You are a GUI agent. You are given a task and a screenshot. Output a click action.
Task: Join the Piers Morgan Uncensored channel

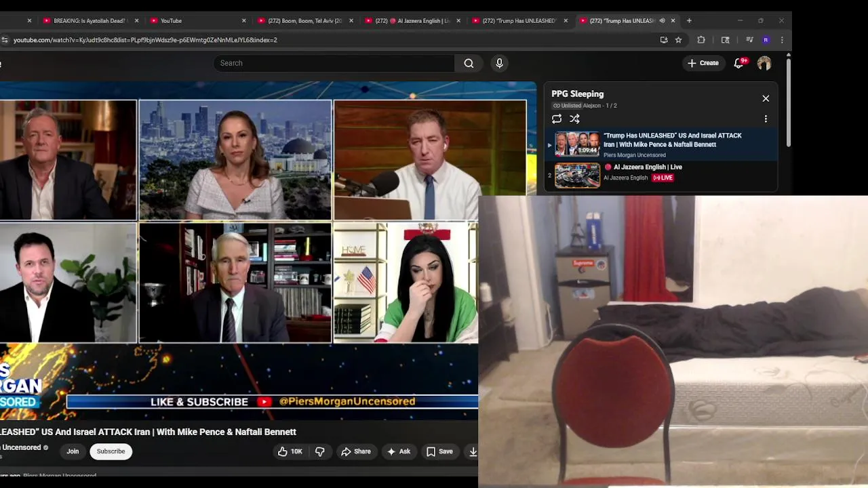73,451
